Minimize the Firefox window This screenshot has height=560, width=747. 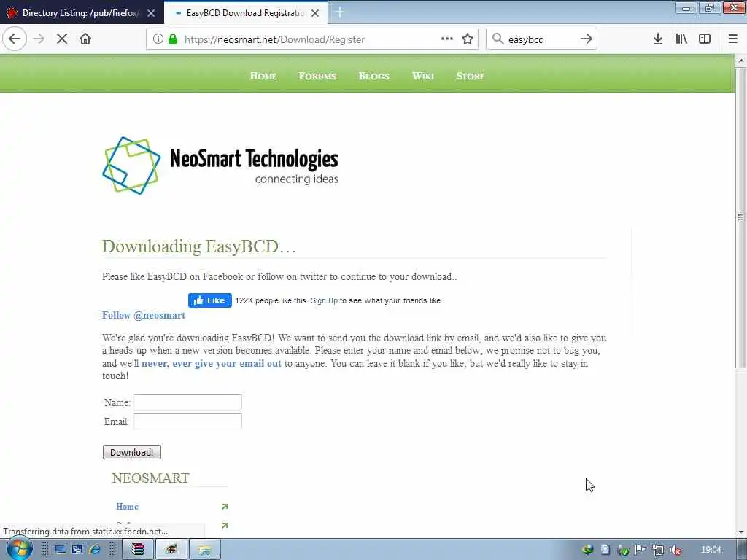pyautogui.click(x=686, y=8)
